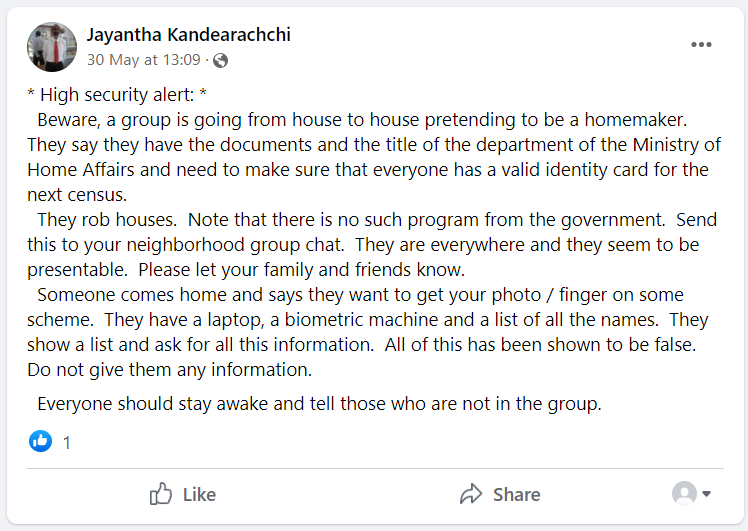Click the blue thumbs-up reaction icon

pos(41,441)
